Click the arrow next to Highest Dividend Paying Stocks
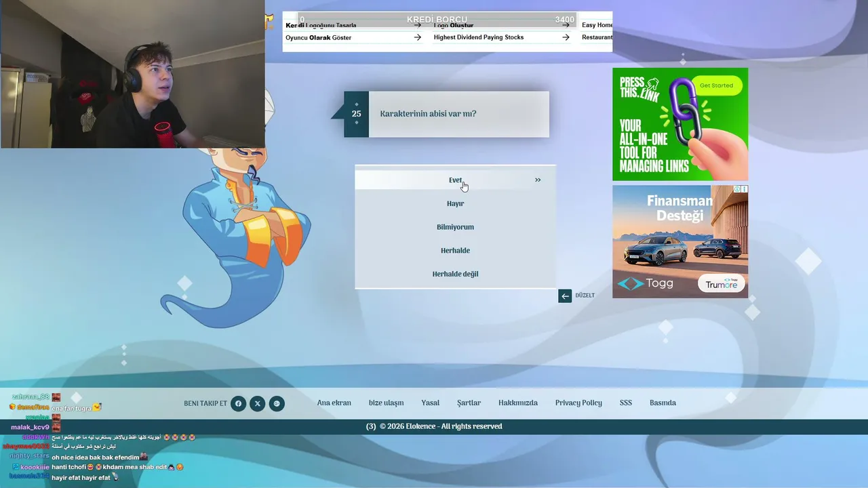The image size is (868, 488). [566, 37]
